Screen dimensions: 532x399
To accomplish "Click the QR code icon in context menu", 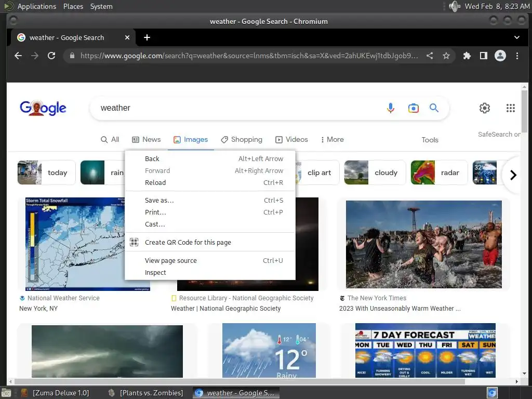I will (x=134, y=242).
